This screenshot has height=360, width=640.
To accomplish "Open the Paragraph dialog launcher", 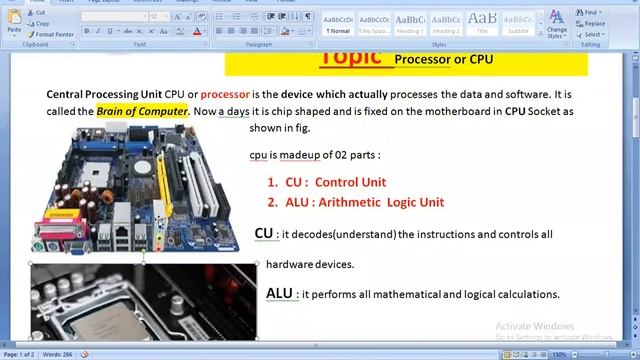I will coord(311,44).
